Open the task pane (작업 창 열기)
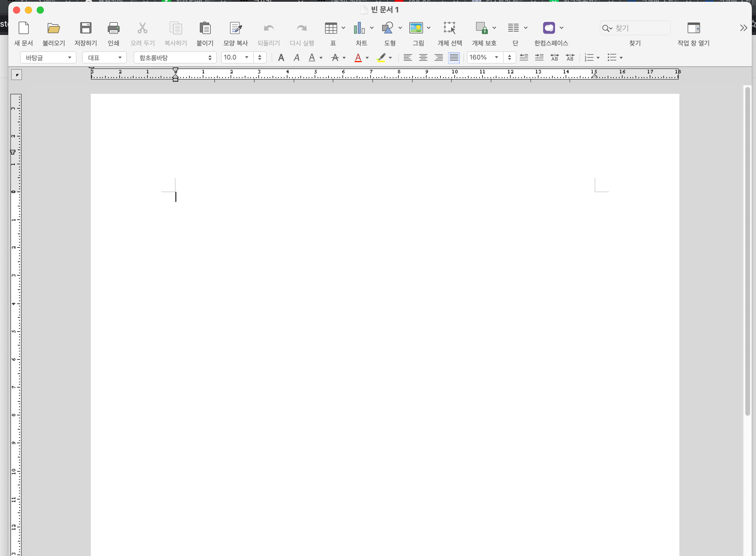Viewport: 756px width, 556px height. 694,28
